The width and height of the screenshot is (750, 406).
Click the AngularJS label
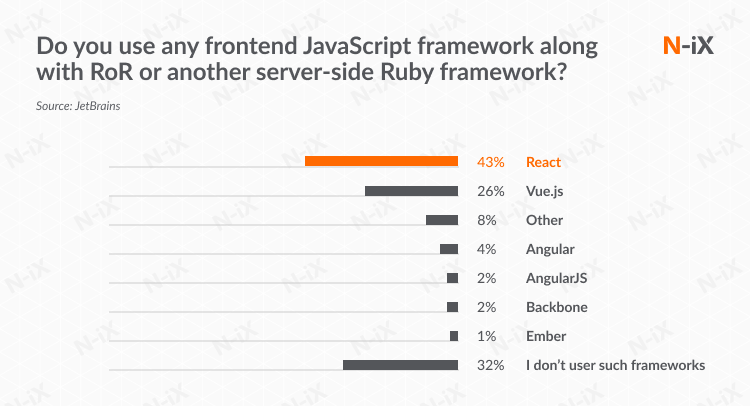point(557,278)
